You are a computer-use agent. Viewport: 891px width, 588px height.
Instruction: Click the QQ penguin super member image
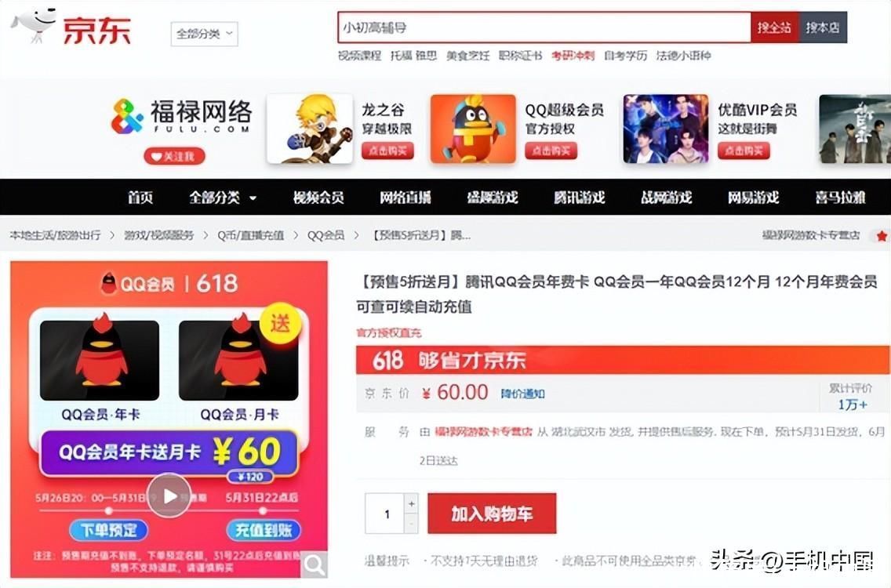tap(473, 129)
